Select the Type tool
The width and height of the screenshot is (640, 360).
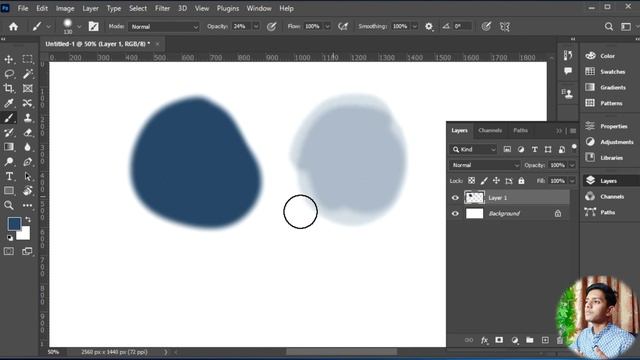tap(9, 176)
